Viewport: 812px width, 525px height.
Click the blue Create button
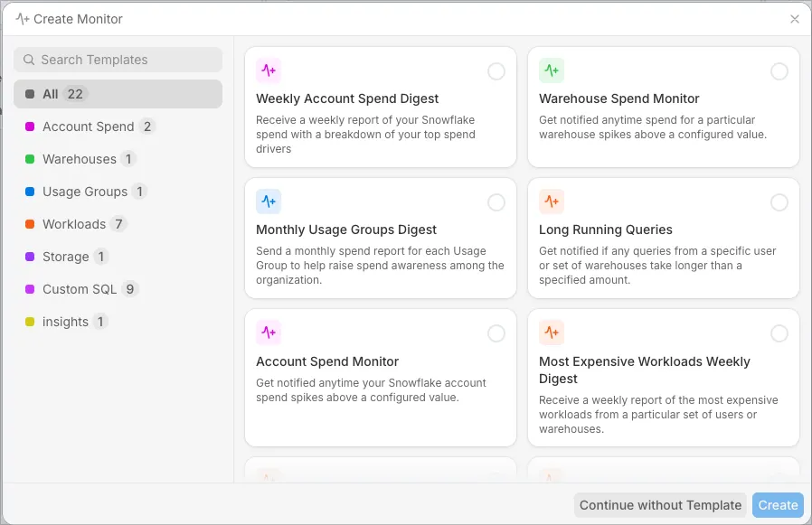[x=778, y=505]
